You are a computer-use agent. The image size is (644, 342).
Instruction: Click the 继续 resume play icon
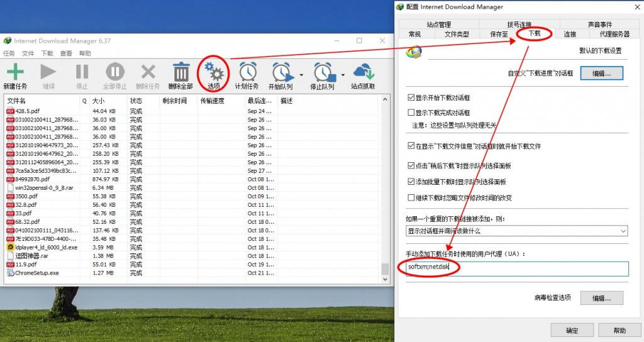[x=48, y=72]
